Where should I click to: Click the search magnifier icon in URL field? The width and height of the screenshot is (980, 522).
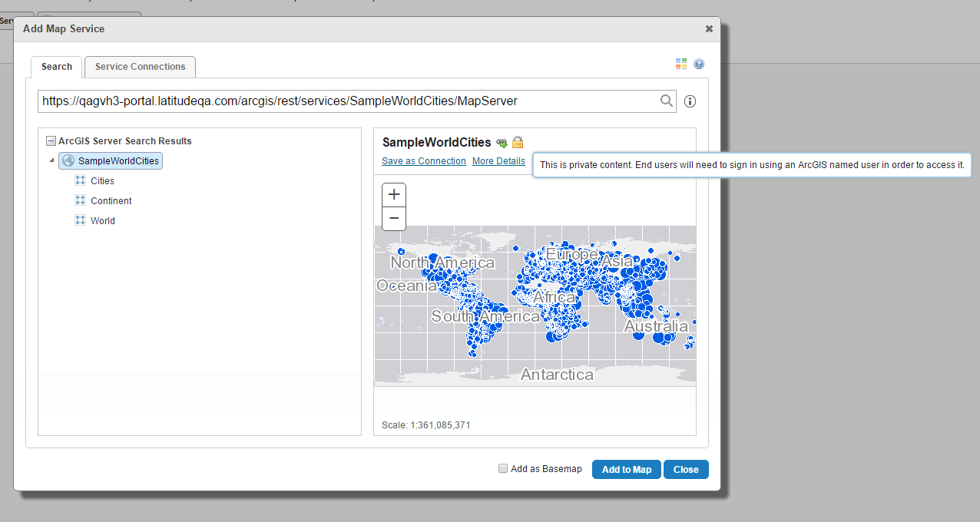[x=667, y=101]
